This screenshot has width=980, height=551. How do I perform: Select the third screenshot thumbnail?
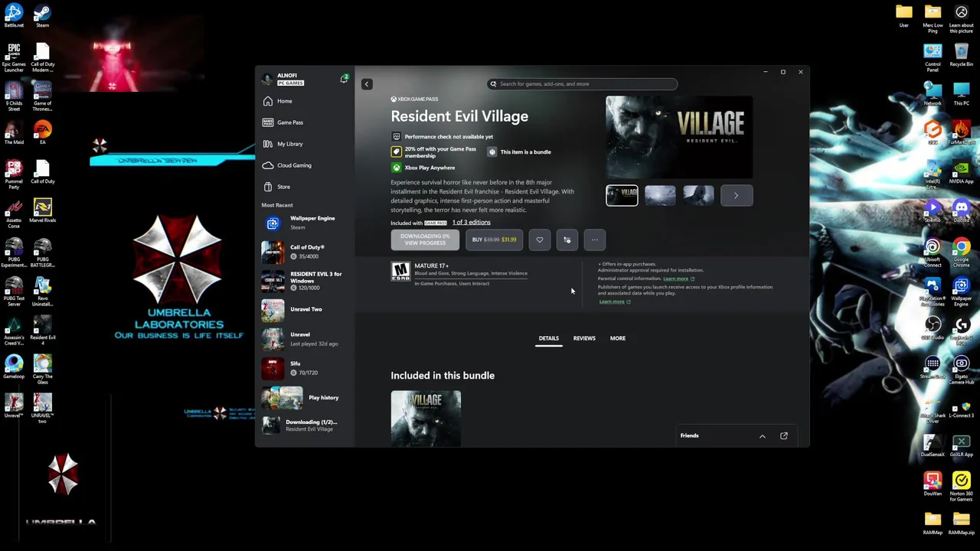pos(698,196)
